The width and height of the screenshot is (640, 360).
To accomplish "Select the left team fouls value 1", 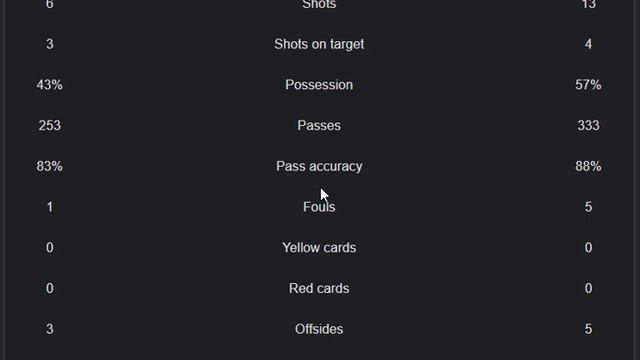I will 49,207.
